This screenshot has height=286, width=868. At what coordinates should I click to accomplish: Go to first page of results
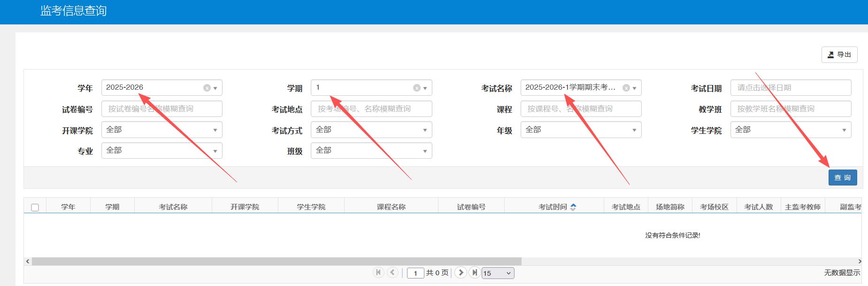click(x=378, y=272)
